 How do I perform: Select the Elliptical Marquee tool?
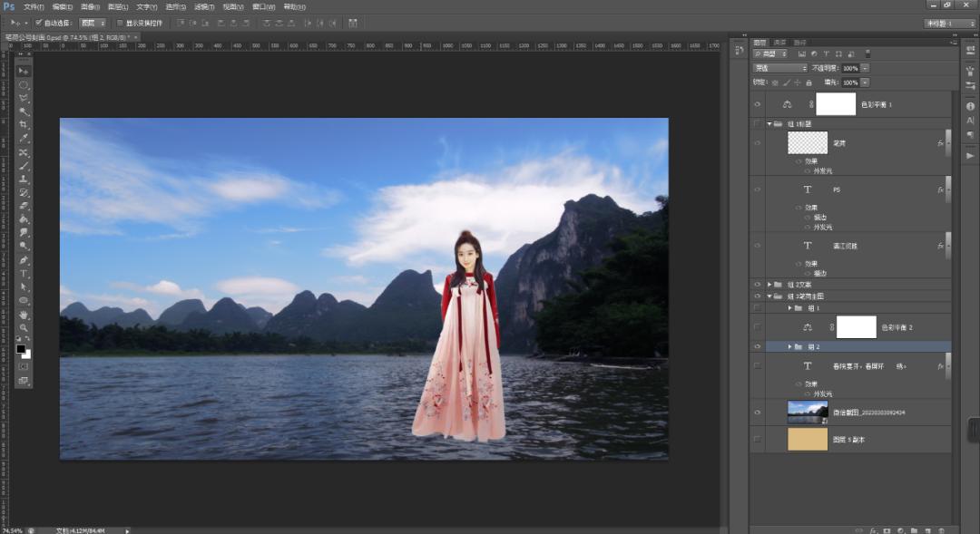24,84
